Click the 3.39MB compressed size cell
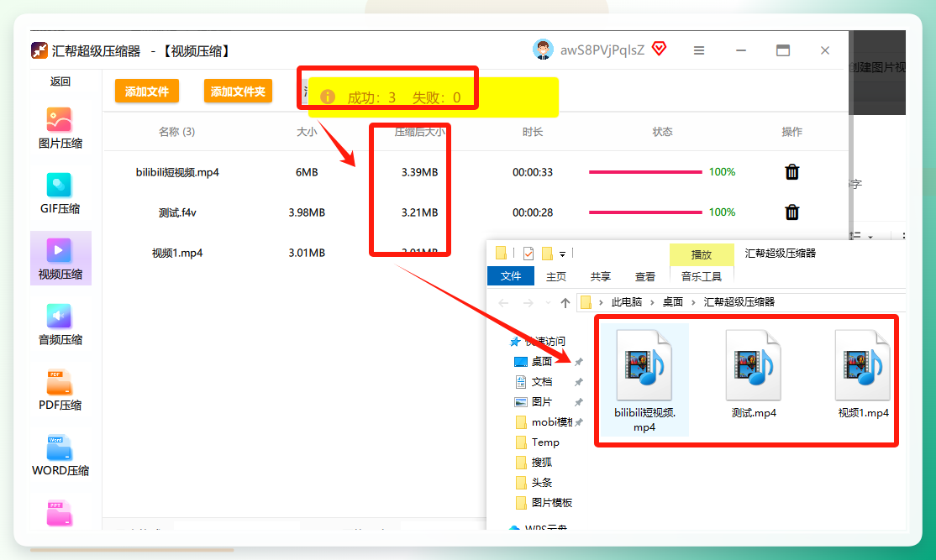The image size is (936, 560). (x=419, y=172)
